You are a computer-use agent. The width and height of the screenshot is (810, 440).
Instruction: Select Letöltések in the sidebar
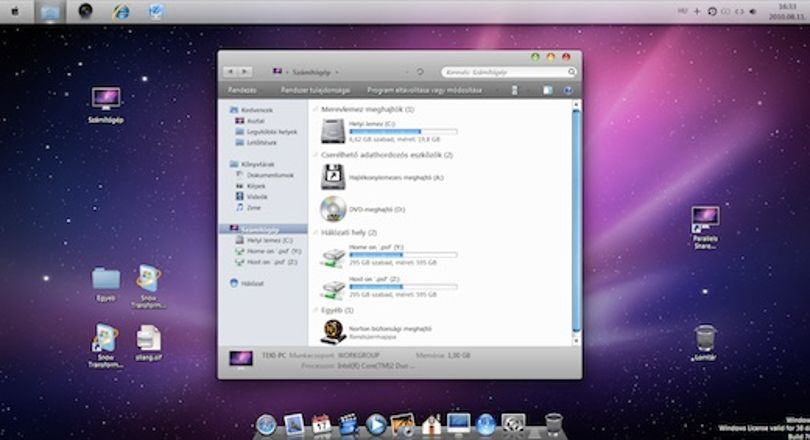point(261,143)
